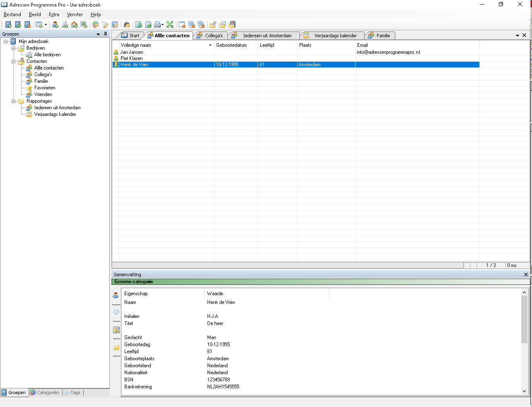Image resolution: width=532 pixels, height=407 pixels.
Task: Show the notes speech-bubble summary tab
Action: pyautogui.click(x=116, y=313)
